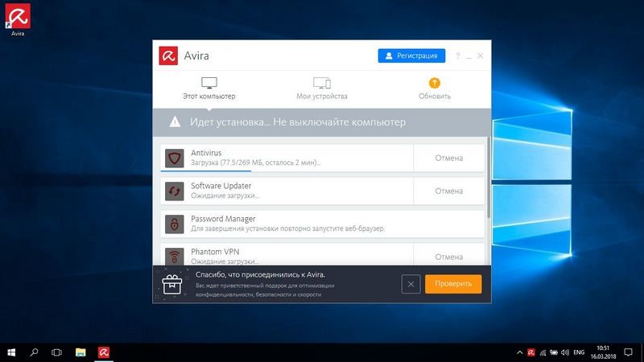Open File Explorer from taskbar
The height and width of the screenshot is (362, 644).
tap(80, 352)
